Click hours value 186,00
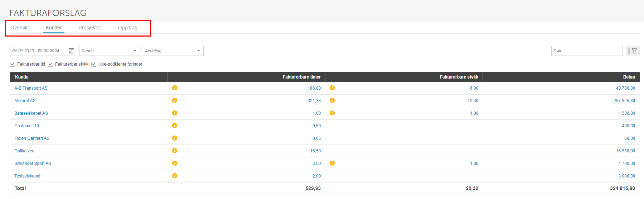This screenshot has width=644, height=199. coord(314,88)
